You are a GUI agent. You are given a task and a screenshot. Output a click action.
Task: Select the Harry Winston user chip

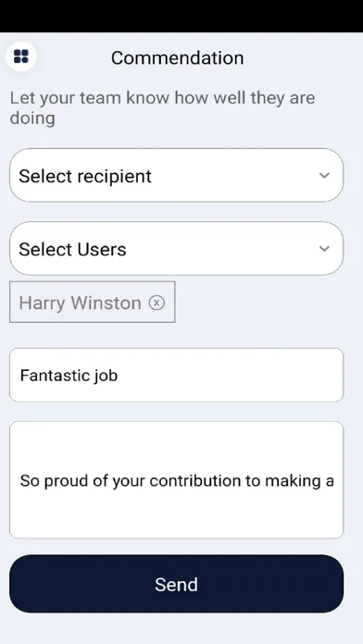point(93,302)
